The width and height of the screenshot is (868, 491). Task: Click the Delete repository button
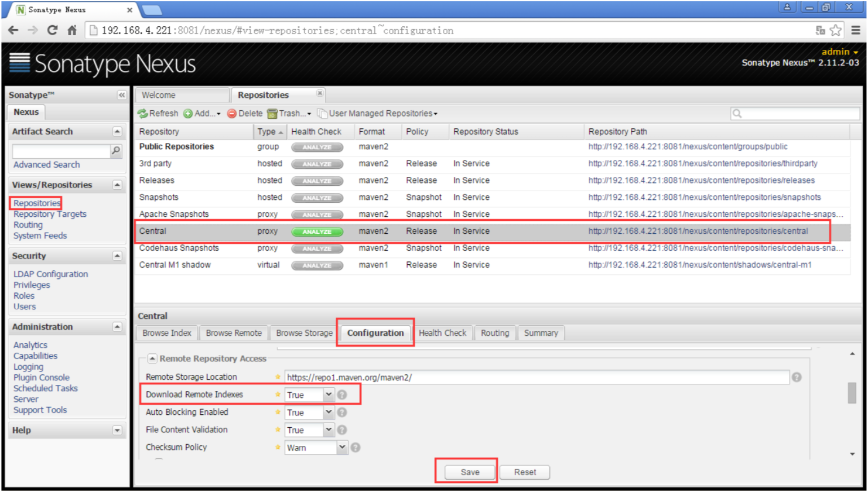(244, 113)
